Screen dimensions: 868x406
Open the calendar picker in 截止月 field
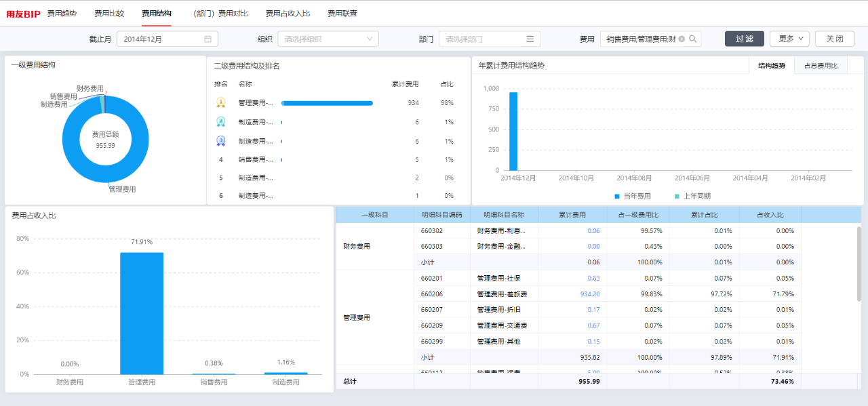click(x=208, y=39)
